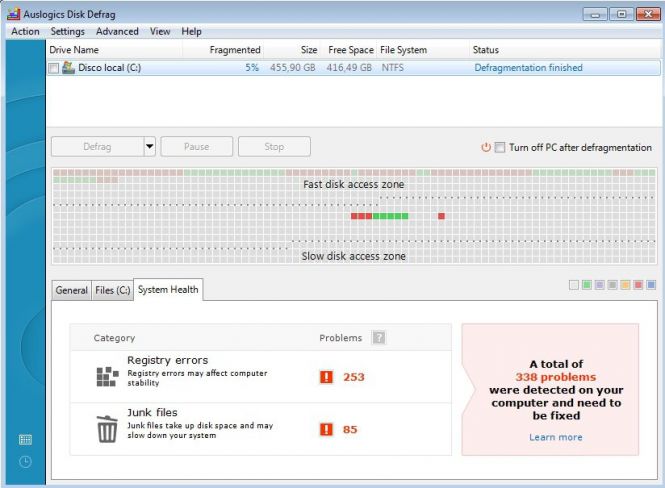The width and height of the screenshot is (665, 488).
Task: Open the Advanced menu
Action: (117, 31)
